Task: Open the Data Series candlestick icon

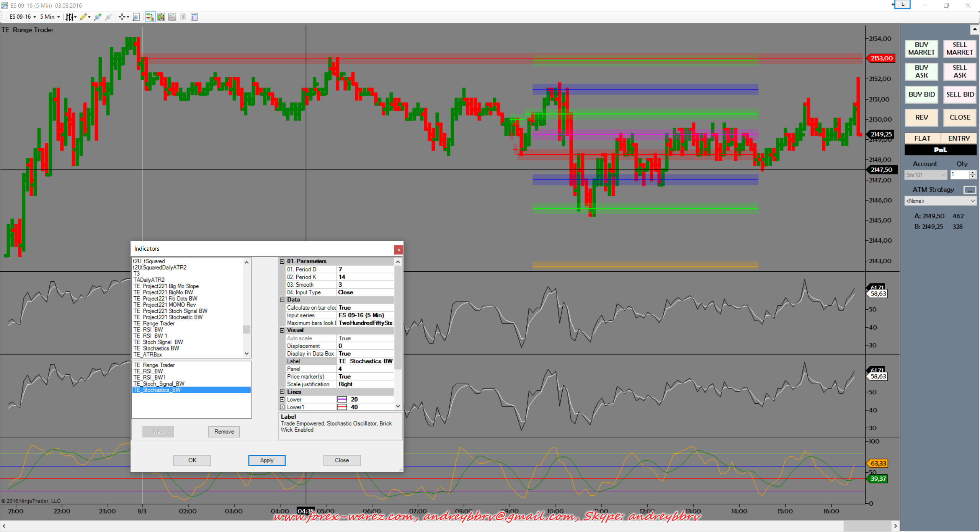Action: pyautogui.click(x=161, y=17)
